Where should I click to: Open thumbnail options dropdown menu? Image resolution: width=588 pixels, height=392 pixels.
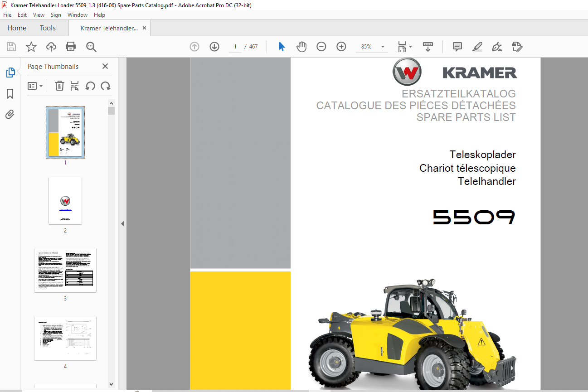(35, 86)
